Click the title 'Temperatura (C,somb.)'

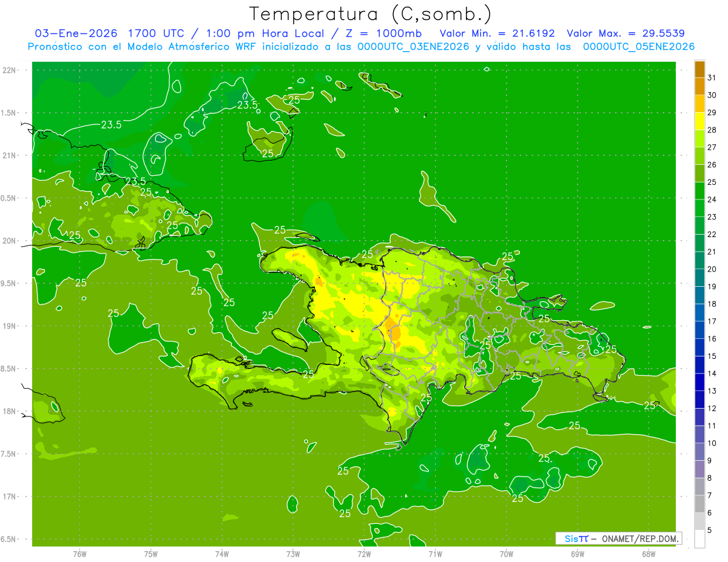pos(371,14)
